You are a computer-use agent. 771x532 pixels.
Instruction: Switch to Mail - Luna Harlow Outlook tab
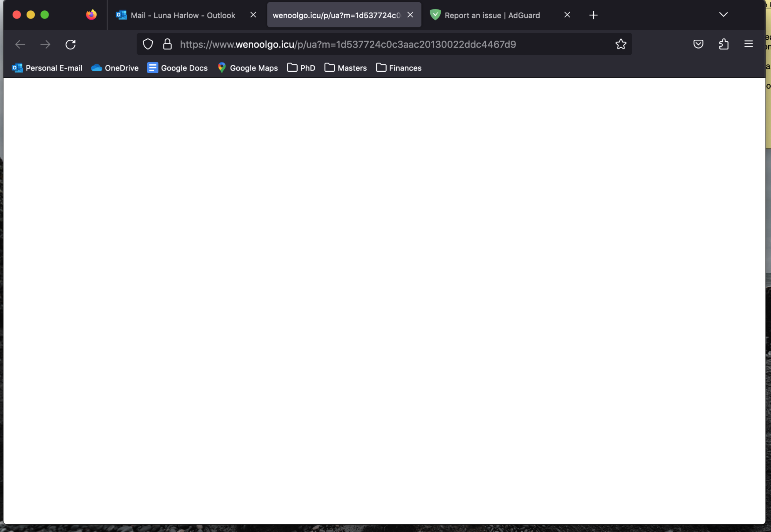[183, 15]
